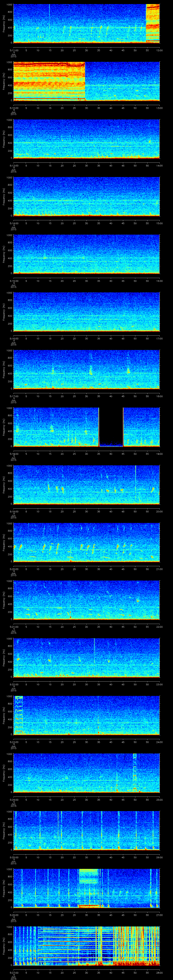Pick the '5:20:00' start time label
This screenshot has width=173, height=980.
click(x=14, y=569)
